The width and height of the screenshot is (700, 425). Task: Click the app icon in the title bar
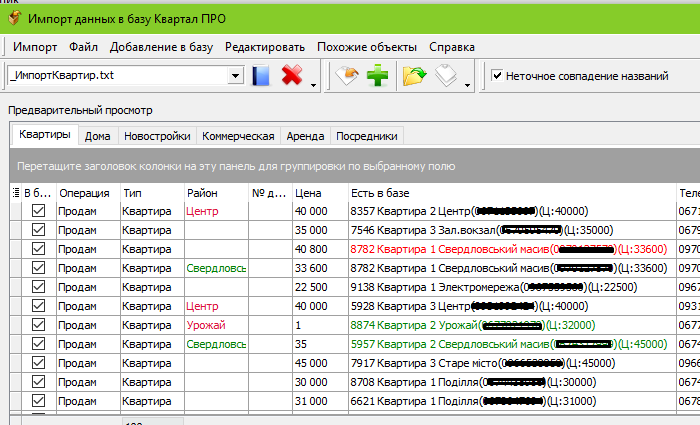pos(13,18)
